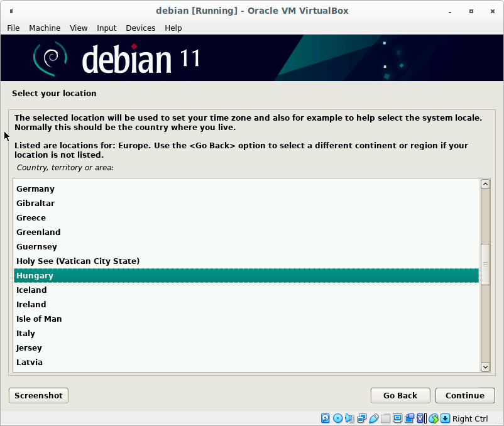Screen dimensions: 504x426
Task: Select Ireland in the country list
Action: click(31, 304)
